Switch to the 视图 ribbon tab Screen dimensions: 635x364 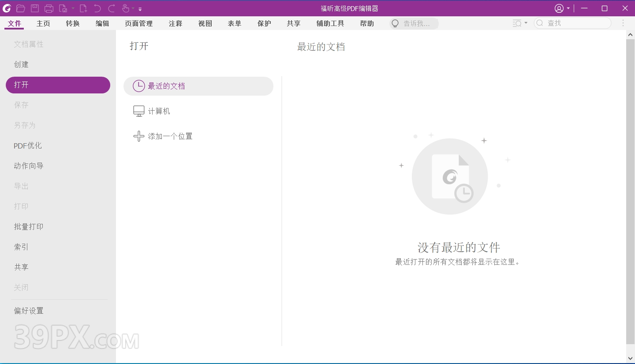(205, 24)
